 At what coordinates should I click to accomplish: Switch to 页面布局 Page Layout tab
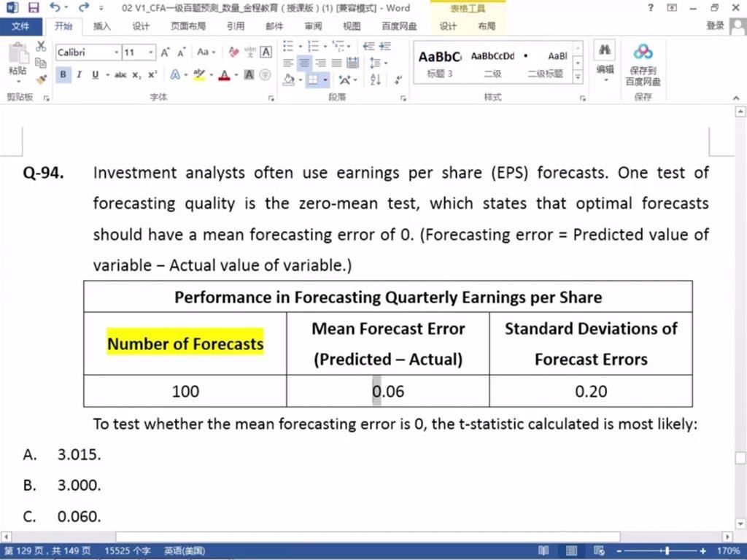pos(188,26)
